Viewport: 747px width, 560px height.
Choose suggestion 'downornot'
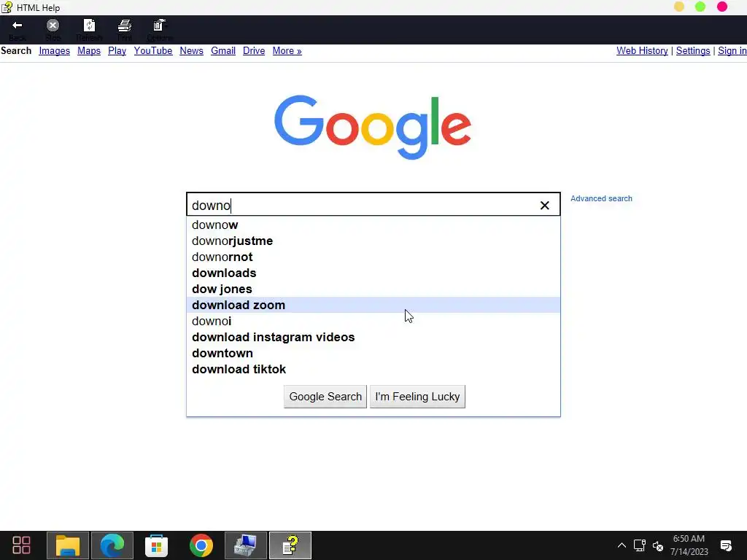coord(373,257)
